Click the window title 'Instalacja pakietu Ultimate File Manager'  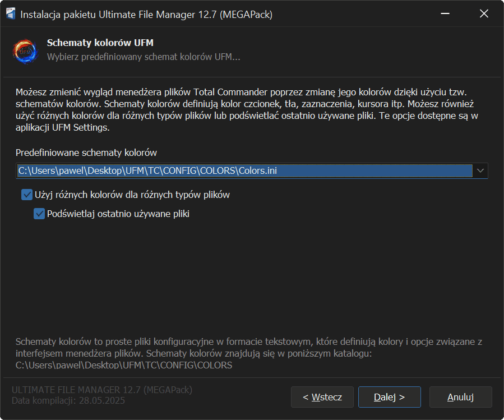click(146, 15)
